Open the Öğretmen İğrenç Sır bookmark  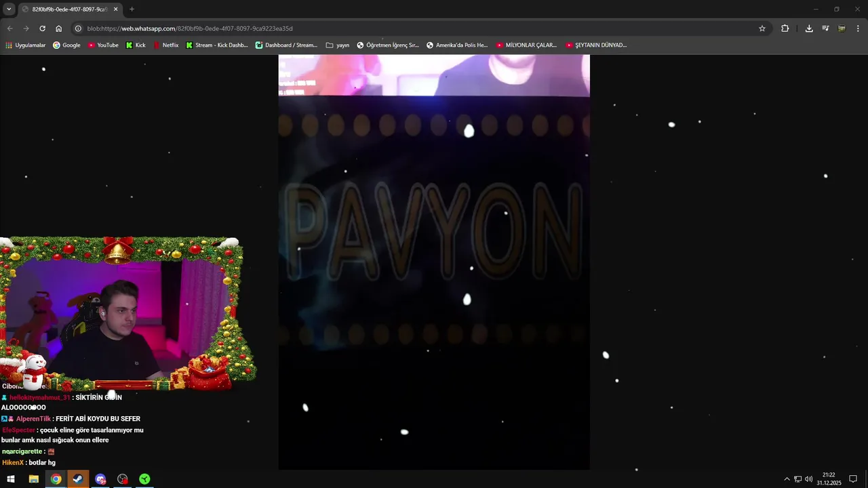coord(388,45)
